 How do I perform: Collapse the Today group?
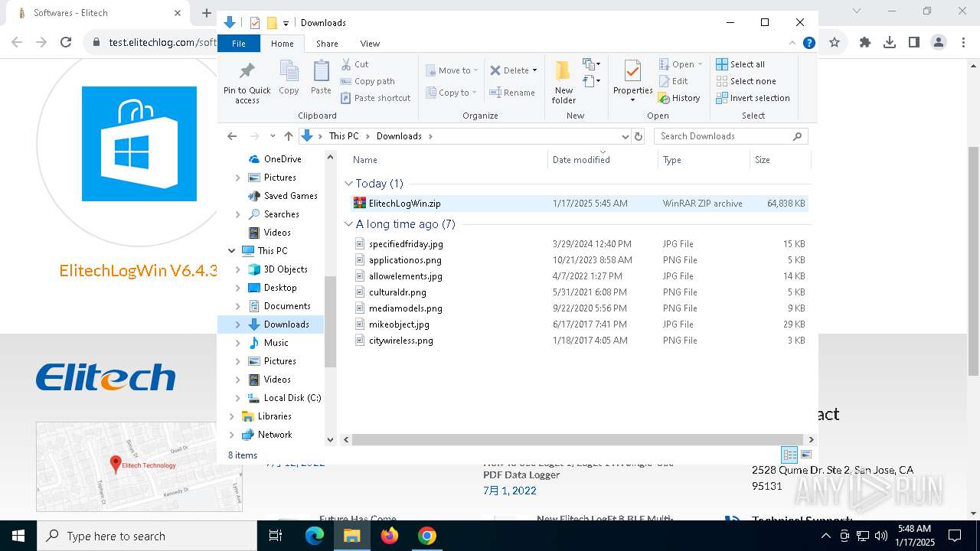pyautogui.click(x=348, y=184)
